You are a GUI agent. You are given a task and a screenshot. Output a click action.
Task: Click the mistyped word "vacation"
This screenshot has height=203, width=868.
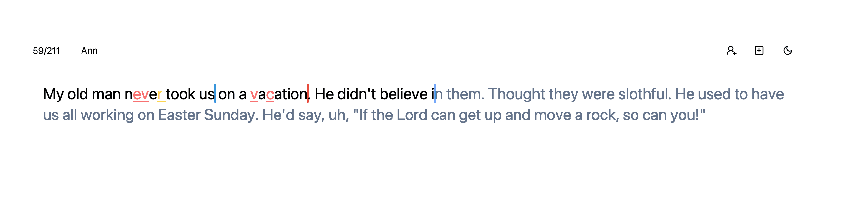(279, 94)
